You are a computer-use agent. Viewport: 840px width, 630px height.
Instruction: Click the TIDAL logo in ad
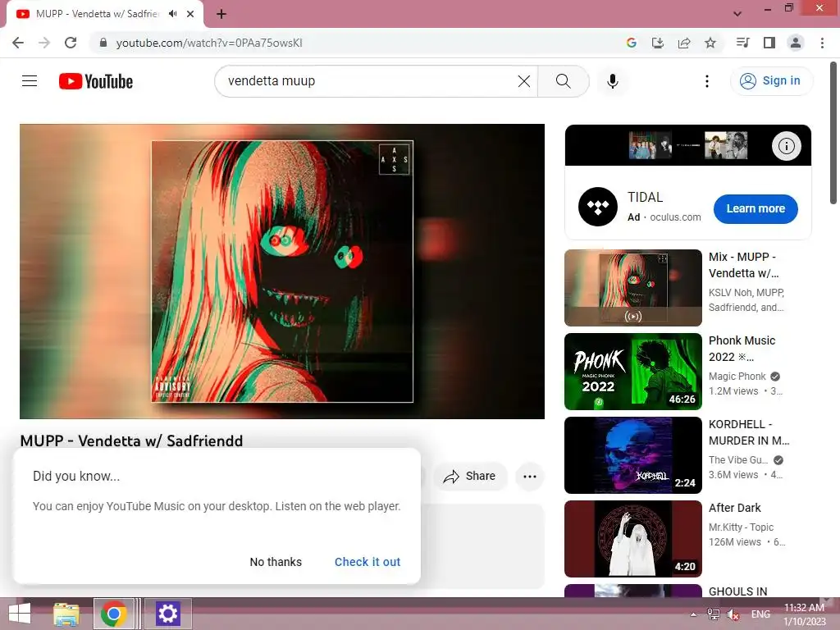(x=598, y=207)
